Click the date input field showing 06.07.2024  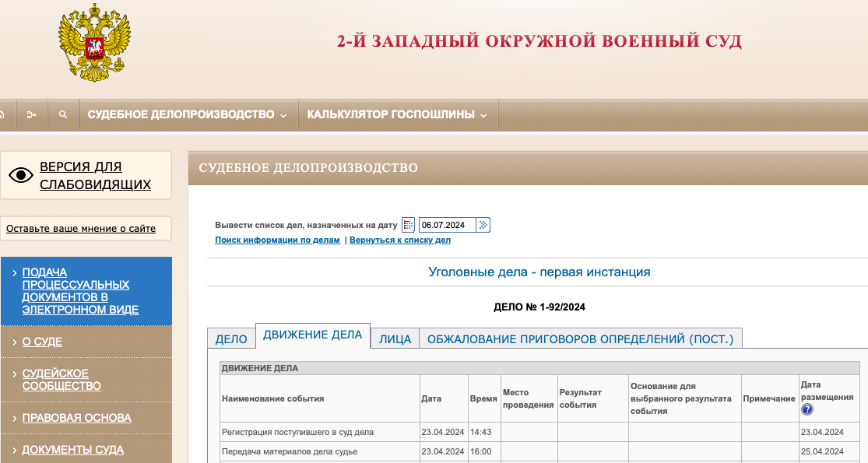pos(447,225)
